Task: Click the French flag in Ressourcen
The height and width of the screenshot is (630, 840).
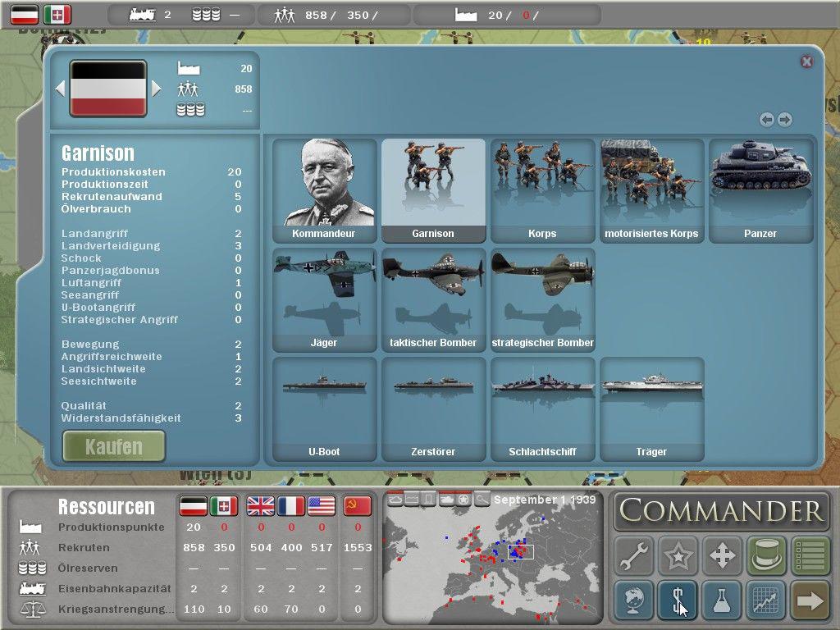Action: pos(291,505)
